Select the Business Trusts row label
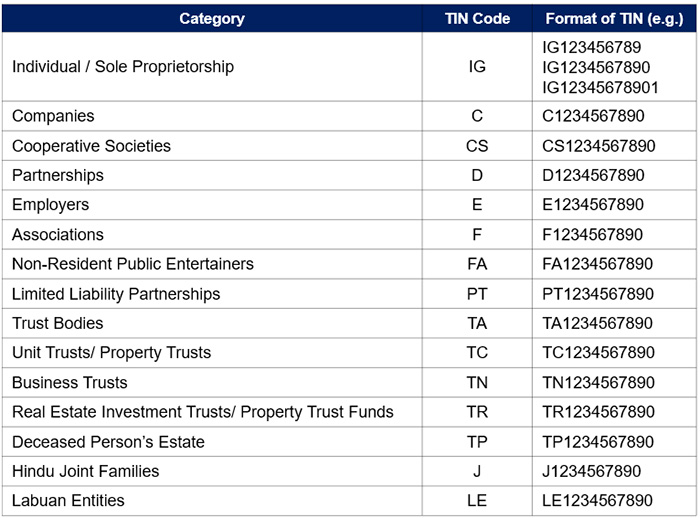This screenshot has height=518, width=700. point(70,382)
